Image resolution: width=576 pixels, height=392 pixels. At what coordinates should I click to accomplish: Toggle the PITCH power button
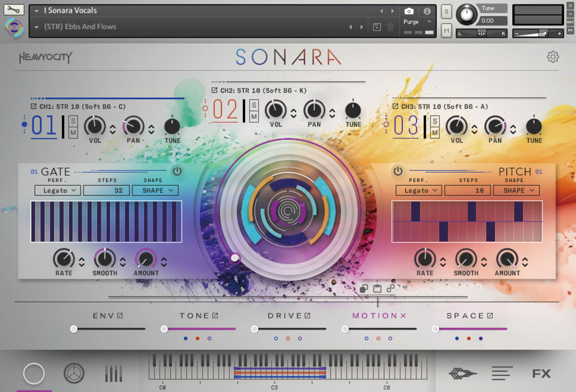pyautogui.click(x=397, y=171)
